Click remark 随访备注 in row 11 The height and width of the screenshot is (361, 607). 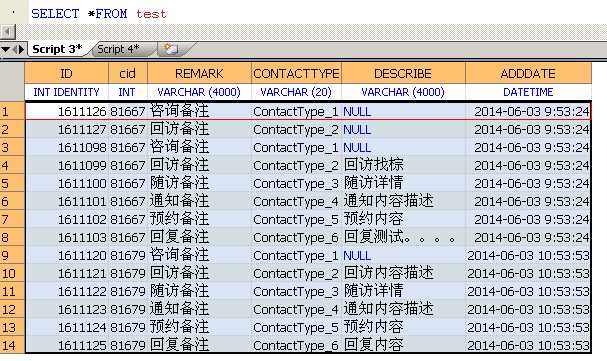[x=199, y=291]
